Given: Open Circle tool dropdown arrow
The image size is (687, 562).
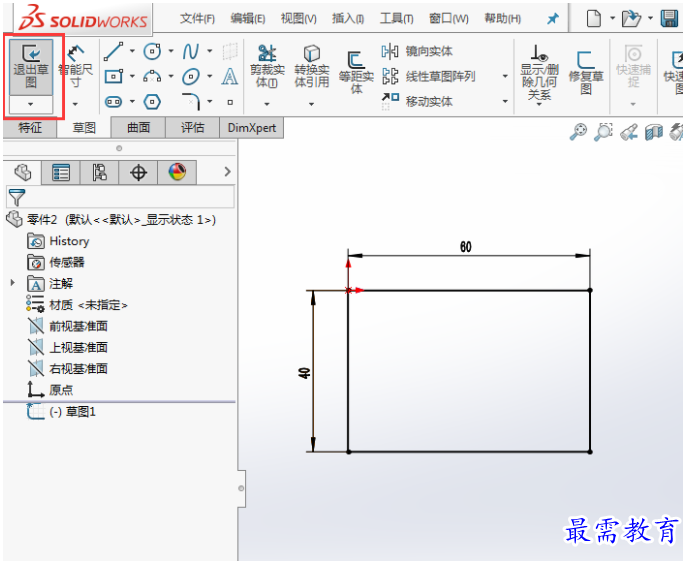Looking at the screenshot, I should point(171,51).
